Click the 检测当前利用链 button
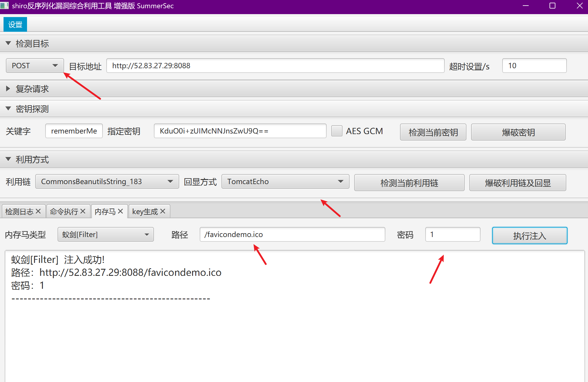The image size is (588, 382). point(409,183)
